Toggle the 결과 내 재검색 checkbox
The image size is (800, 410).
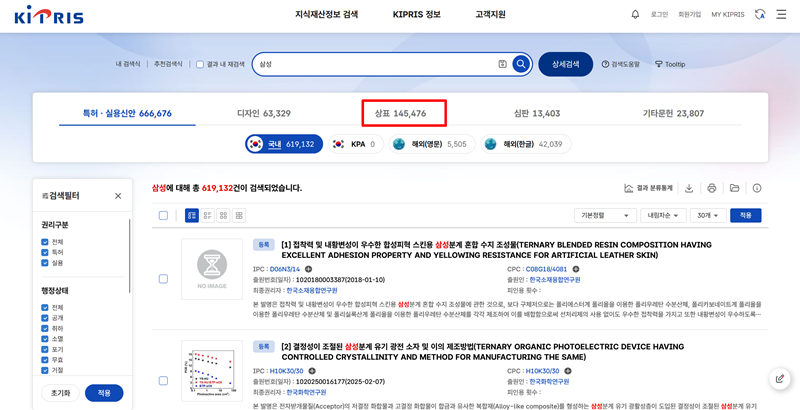tap(200, 65)
